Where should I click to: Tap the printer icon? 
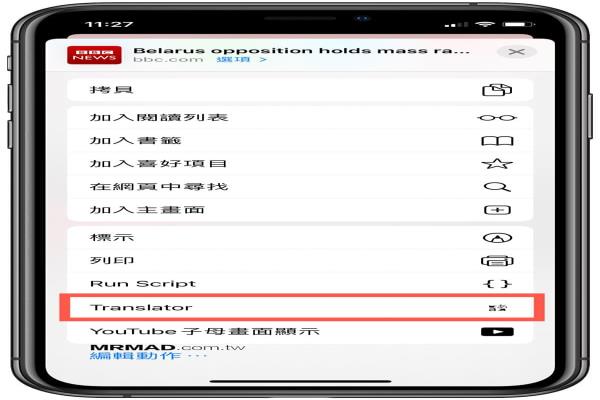tap(497, 261)
